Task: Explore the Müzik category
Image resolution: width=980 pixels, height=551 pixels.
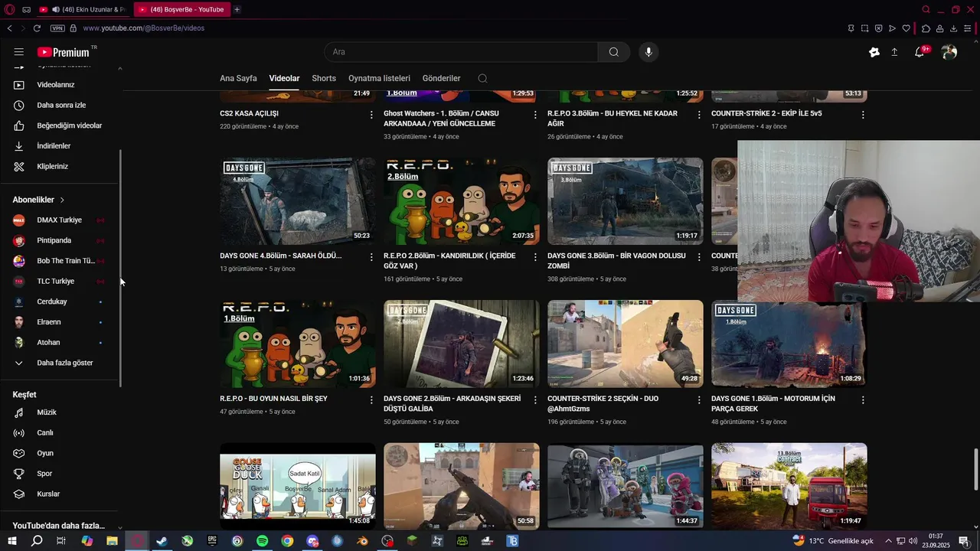Action: [x=60, y=412]
